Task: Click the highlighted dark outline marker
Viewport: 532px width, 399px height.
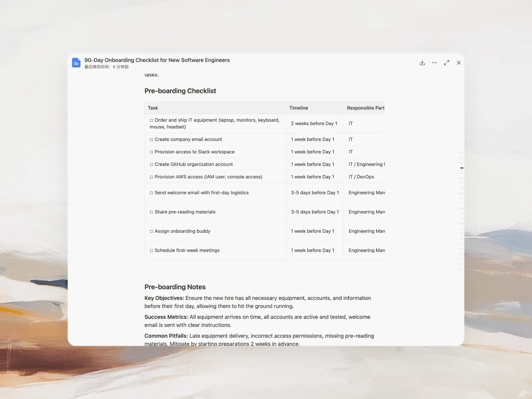Action: click(462, 168)
